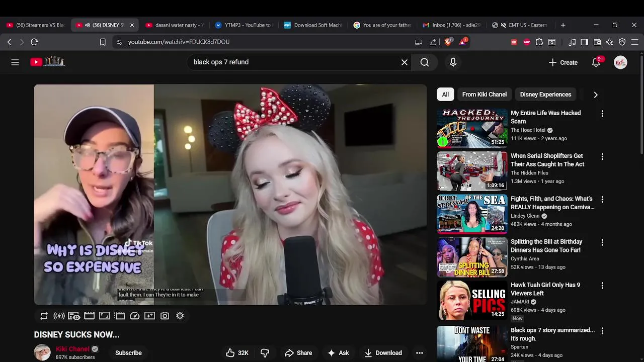Take video screenshot with camera icon
Viewport: 644px width, 362px height.
[165, 316]
